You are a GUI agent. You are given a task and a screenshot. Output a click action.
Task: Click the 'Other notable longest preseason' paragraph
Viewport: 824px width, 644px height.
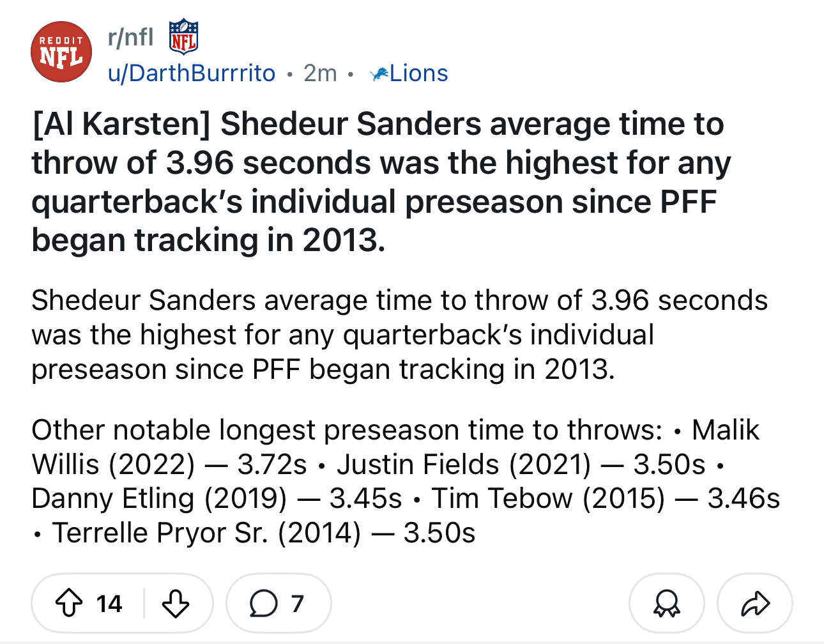pyautogui.click(x=406, y=481)
